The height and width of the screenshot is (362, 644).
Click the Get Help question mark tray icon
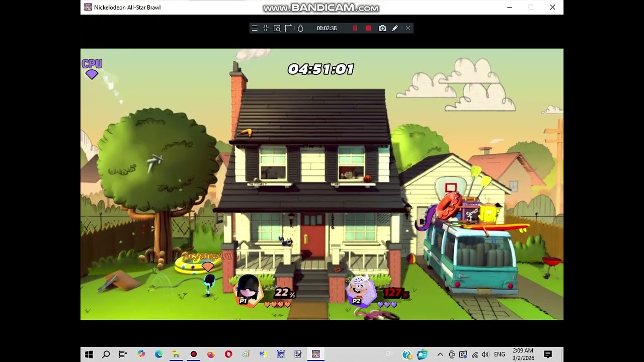407,354
